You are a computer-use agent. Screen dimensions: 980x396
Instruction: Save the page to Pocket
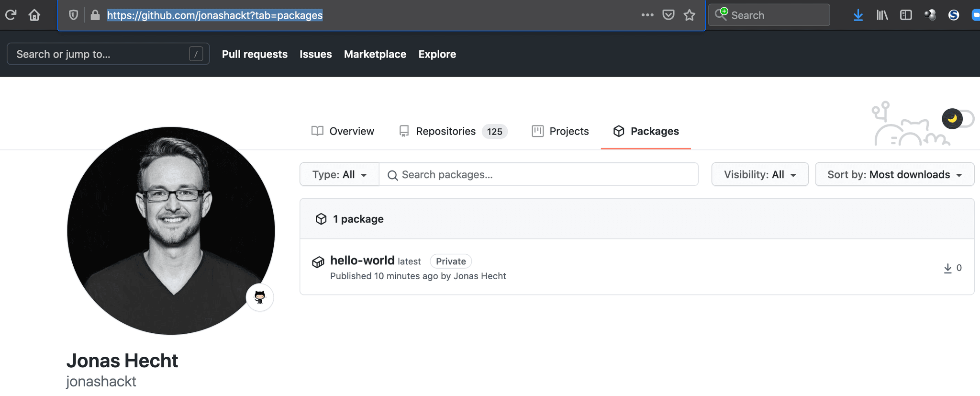point(668,15)
